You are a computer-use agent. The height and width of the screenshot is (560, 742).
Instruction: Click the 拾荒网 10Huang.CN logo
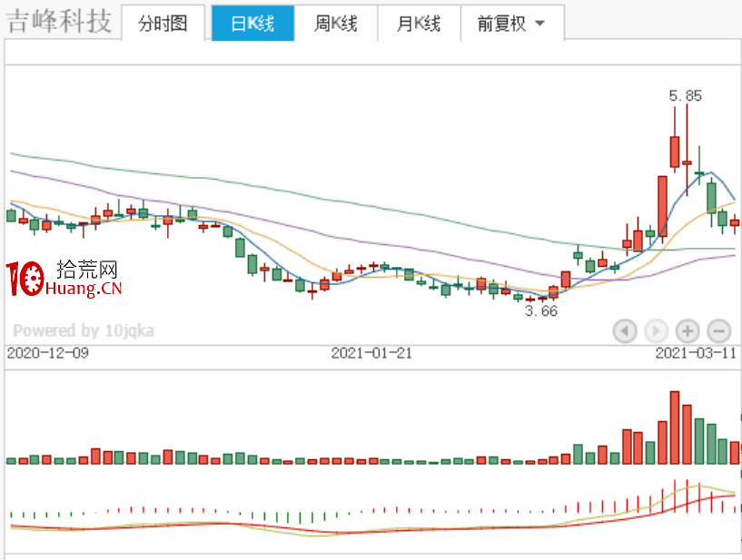(64, 278)
